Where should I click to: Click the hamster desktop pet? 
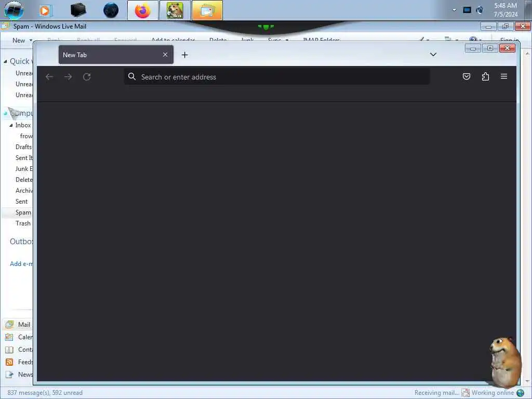click(x=505, y=362)
